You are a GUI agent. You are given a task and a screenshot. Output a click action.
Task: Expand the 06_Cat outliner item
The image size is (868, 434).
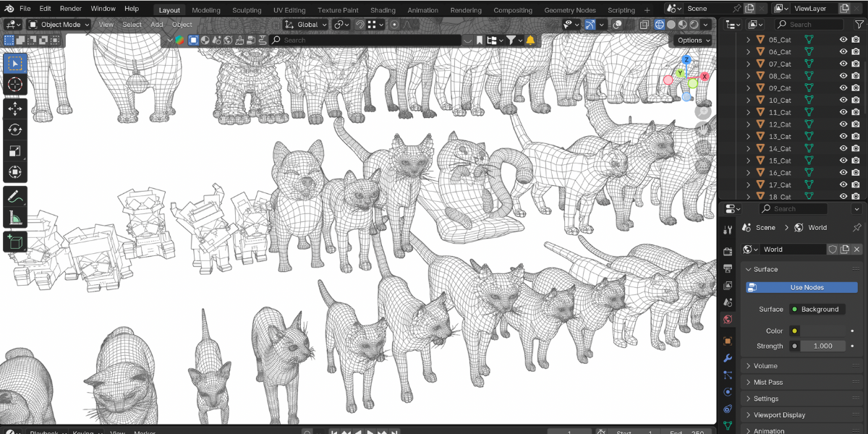point(749,52)
